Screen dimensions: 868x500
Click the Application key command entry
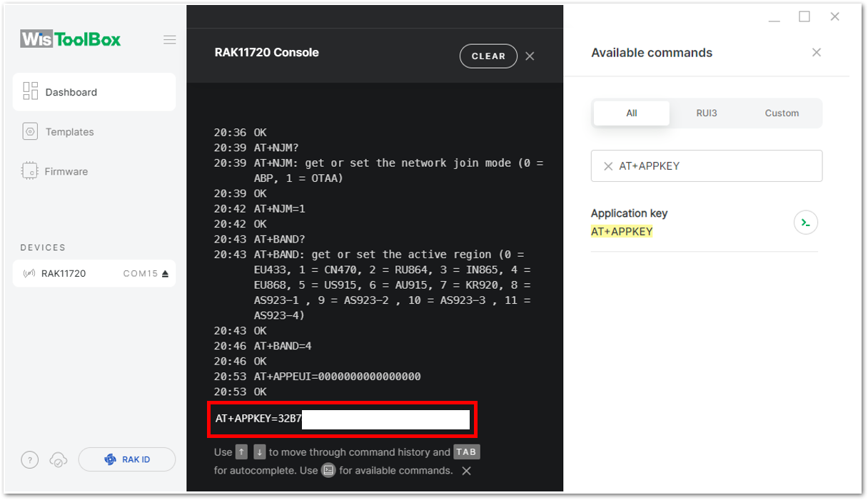coord(705,223)
